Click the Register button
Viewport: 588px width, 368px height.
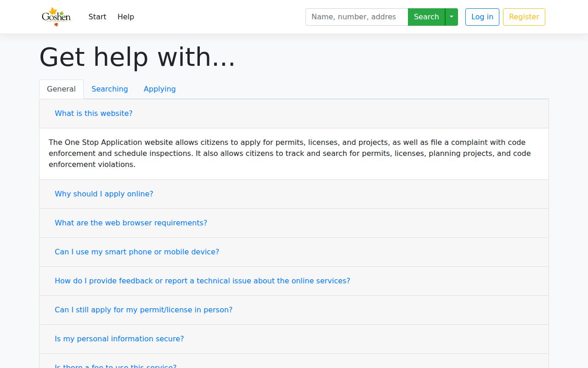click(x=524, y=17)
